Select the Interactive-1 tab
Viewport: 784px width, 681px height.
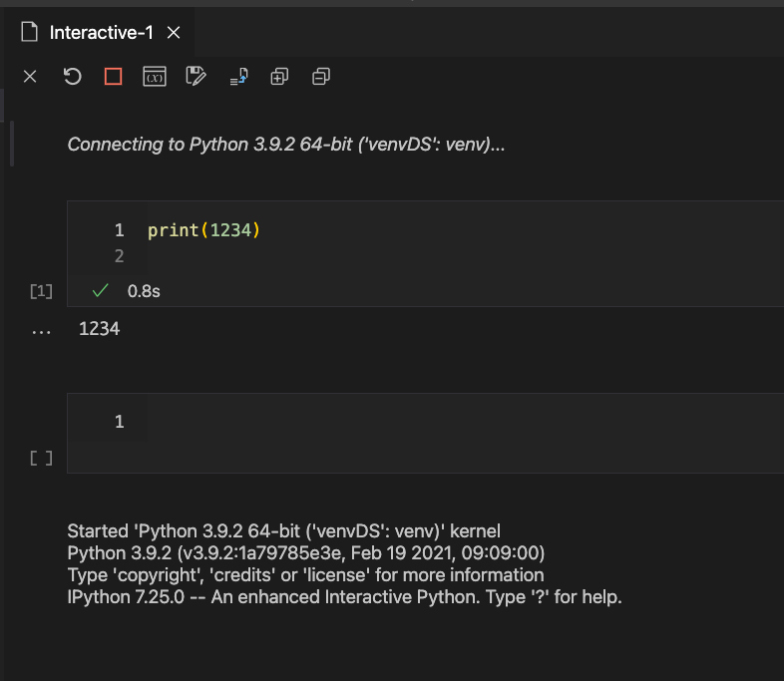(x=101, y=33)
